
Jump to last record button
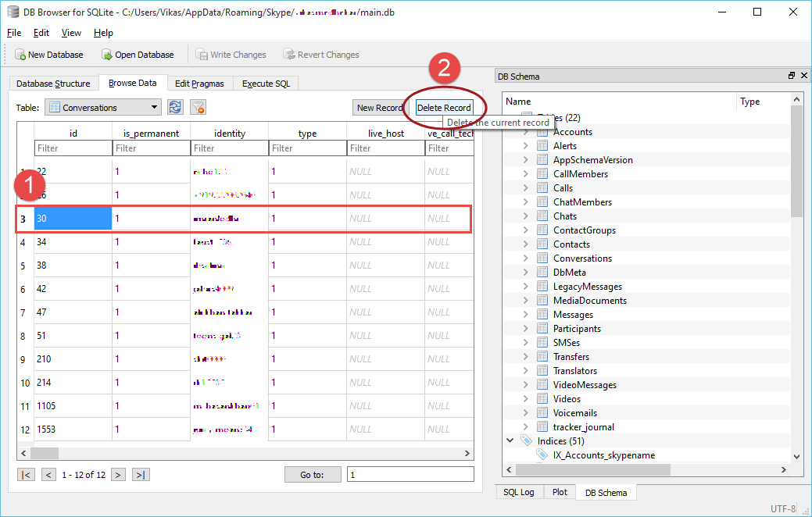[141, 475]
